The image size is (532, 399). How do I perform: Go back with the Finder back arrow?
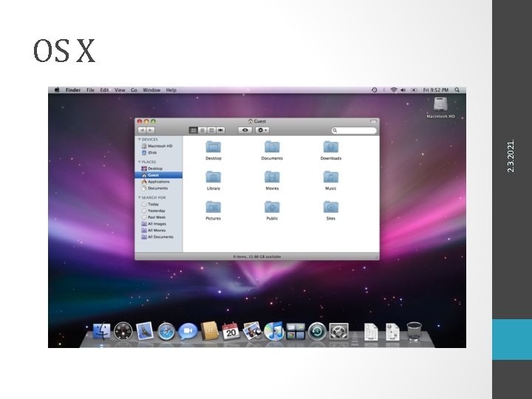[142, 130]
